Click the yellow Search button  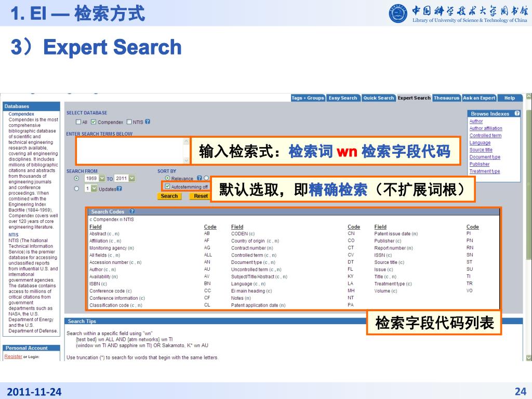(169, 196)
